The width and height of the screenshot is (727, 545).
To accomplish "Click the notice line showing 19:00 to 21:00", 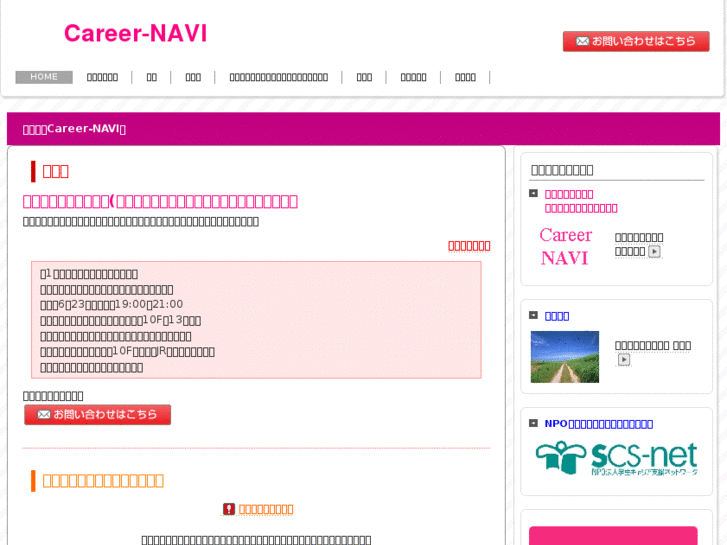I will click(112, 305).
